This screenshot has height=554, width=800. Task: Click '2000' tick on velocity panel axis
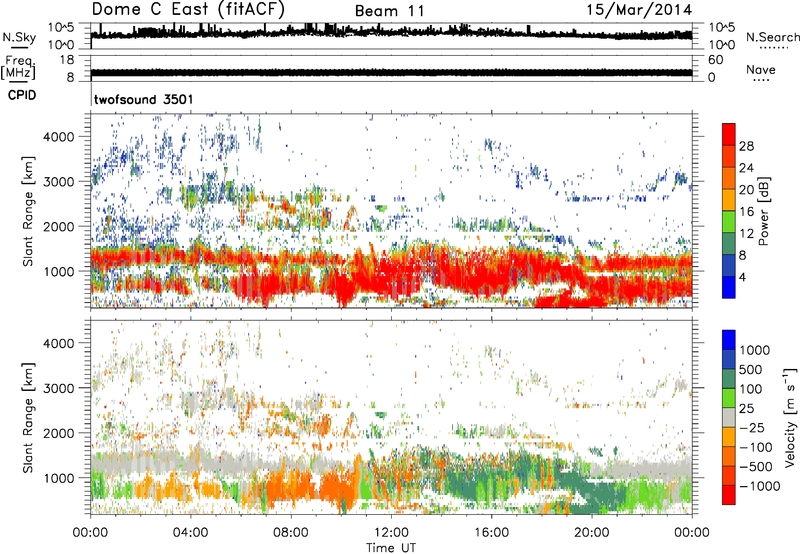[58, 433]
